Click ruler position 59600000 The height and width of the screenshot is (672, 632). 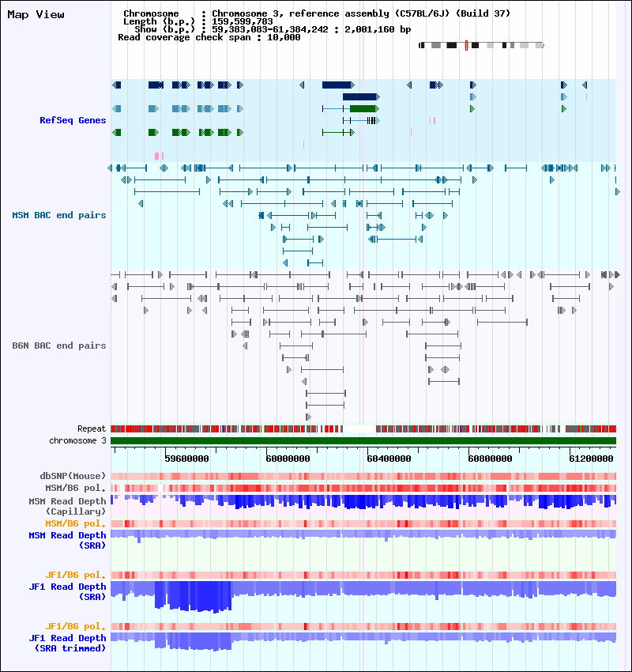[186, 459]
